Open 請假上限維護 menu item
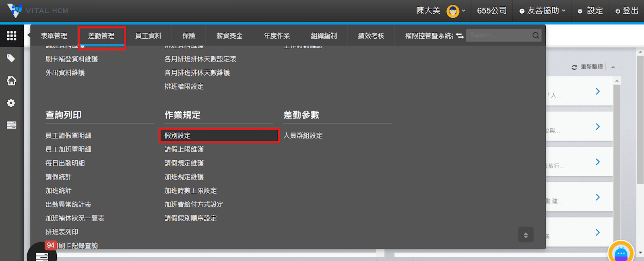The height and width of the screenshot is (261, 644). click(x=184, y=149)
